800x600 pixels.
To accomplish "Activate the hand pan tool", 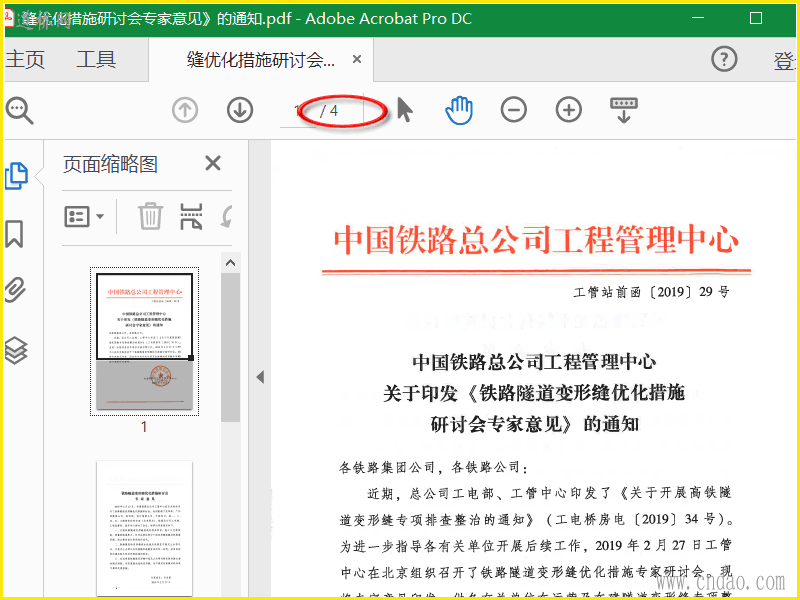I will click(x=459, y=110).
